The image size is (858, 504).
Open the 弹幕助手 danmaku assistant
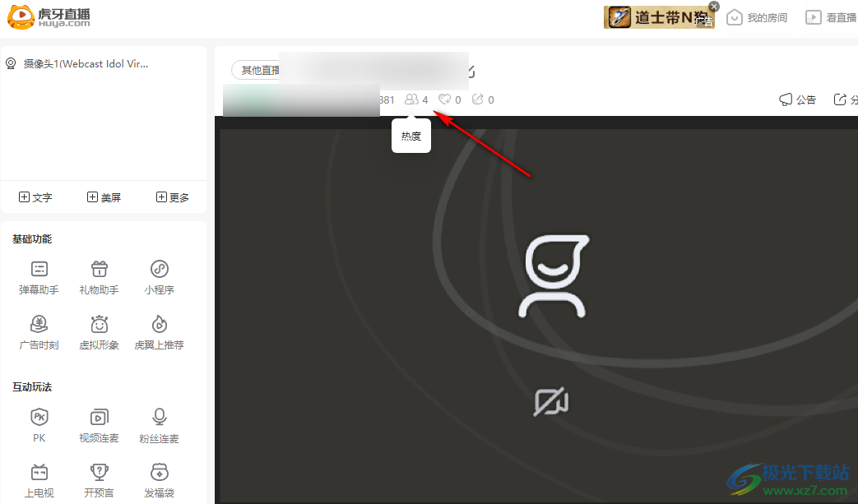pos(39,278)
